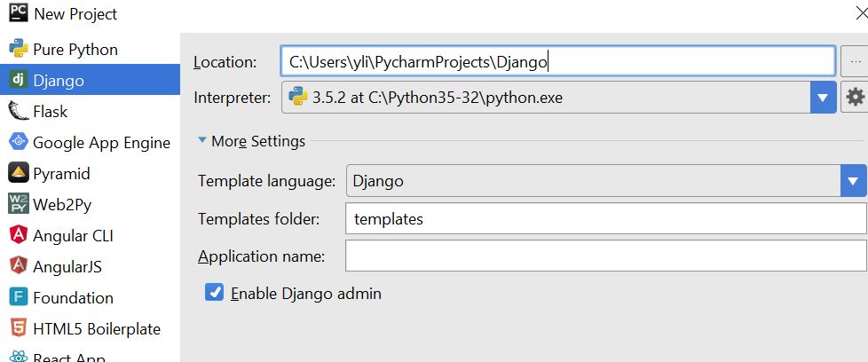Browse for project location with ellipsis button

855,62
